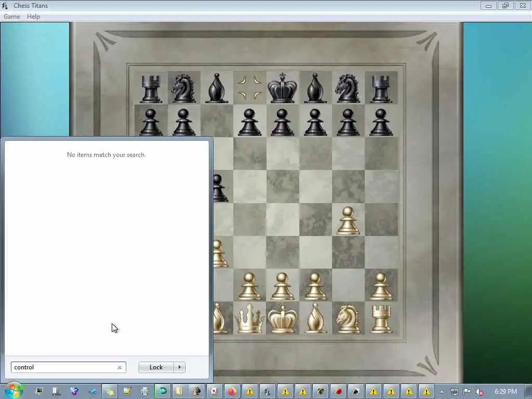The height and width of the screenshot is (399, 532).
Task: Click the Windows Start orb
Action: [x=14, y=391]
